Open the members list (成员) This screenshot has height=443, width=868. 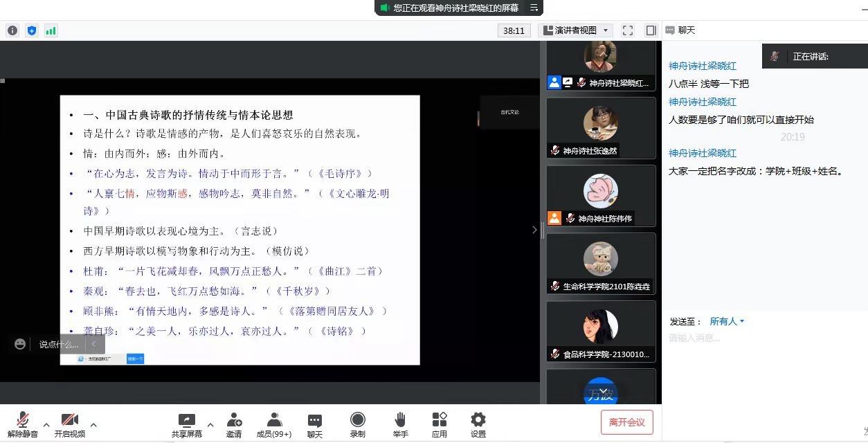tap(274, 424)
